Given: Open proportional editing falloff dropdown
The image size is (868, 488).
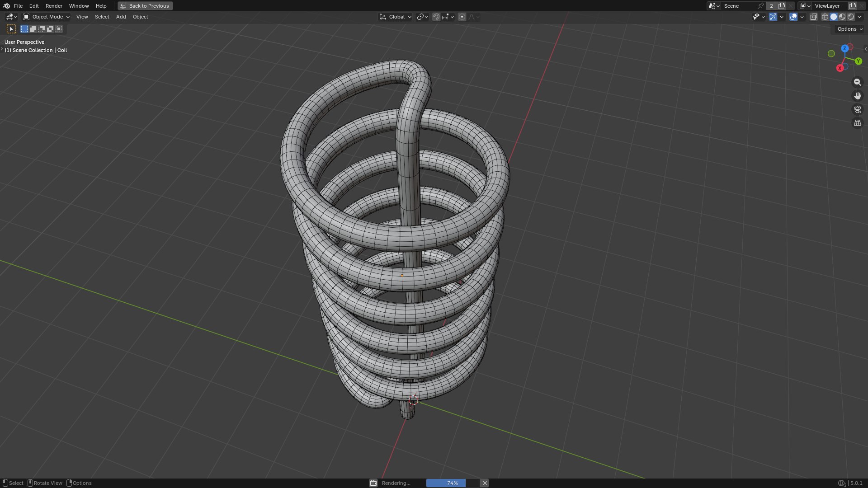Looking at the screenshot, I should click(474, 17).
